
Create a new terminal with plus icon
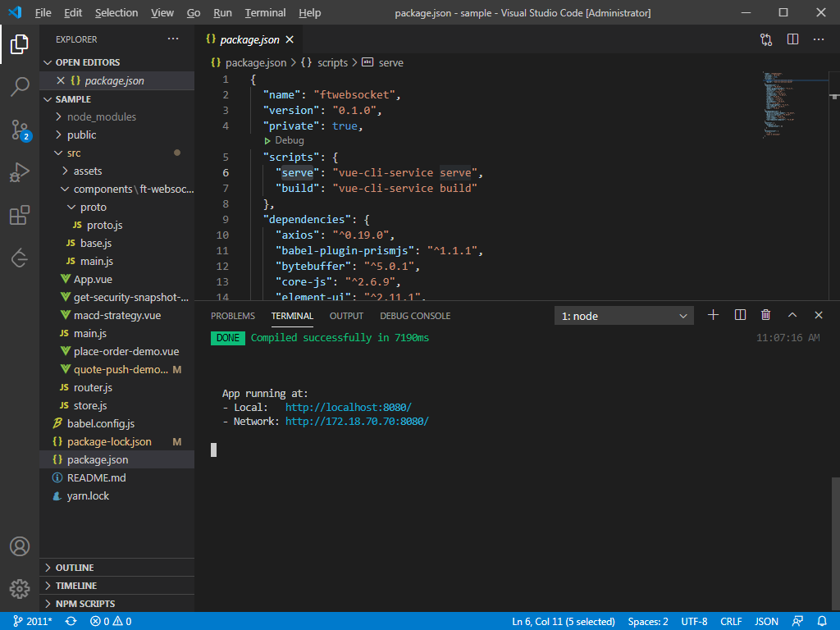point(713,315)
